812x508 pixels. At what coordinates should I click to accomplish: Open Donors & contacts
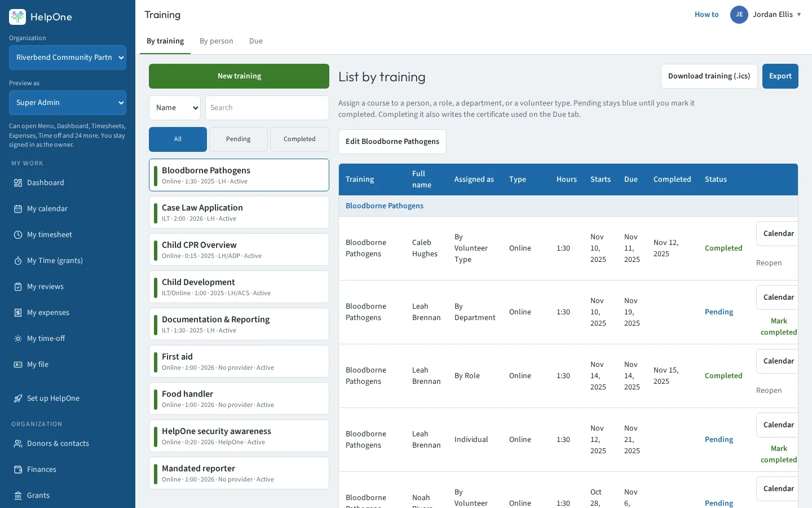click(68, 444)
